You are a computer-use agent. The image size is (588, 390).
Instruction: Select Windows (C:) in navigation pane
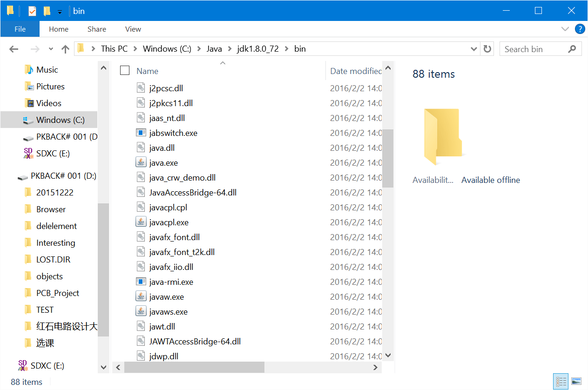pos(49,120)
